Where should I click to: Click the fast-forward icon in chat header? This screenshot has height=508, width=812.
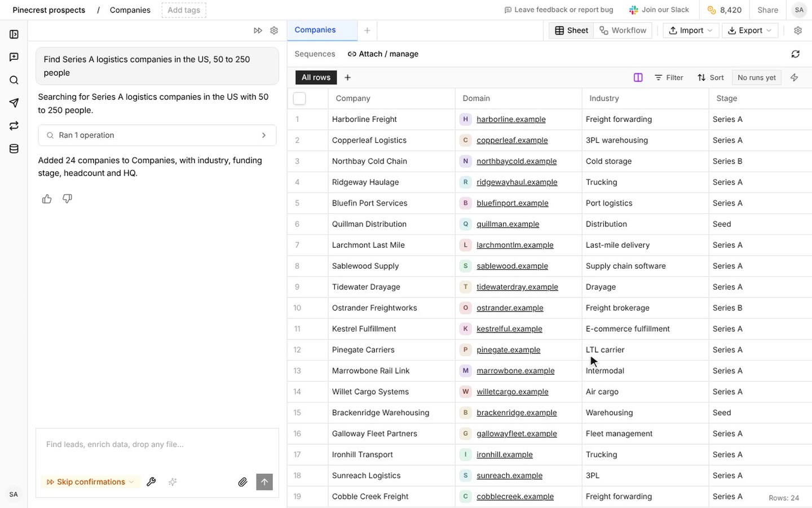coord(258,30)
